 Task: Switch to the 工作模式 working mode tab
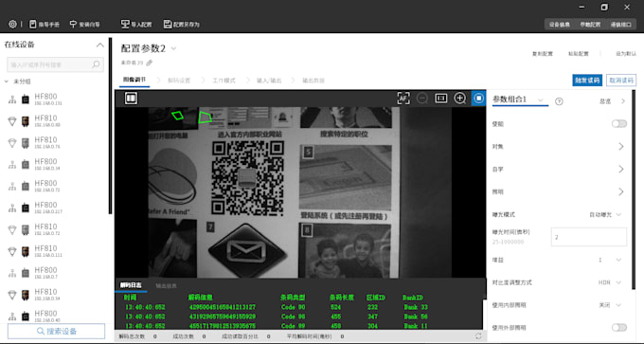point(224,81)
